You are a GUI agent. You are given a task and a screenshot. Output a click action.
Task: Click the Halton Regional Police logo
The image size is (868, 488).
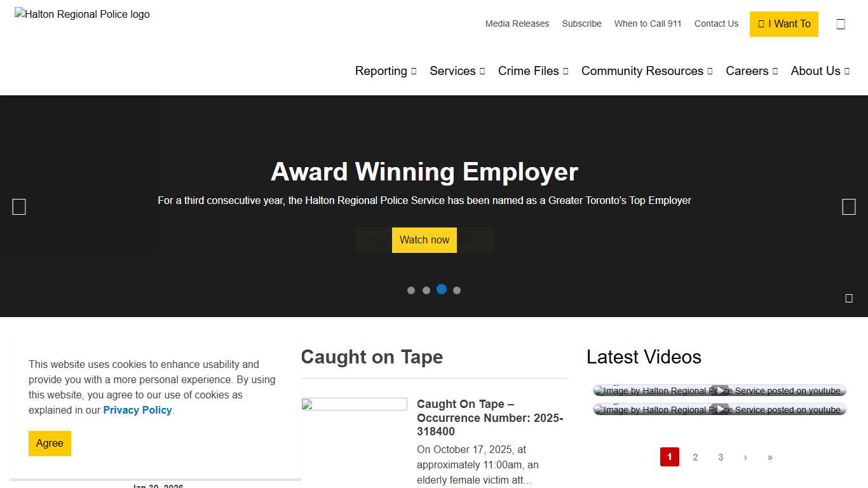(x=83, y=14)
